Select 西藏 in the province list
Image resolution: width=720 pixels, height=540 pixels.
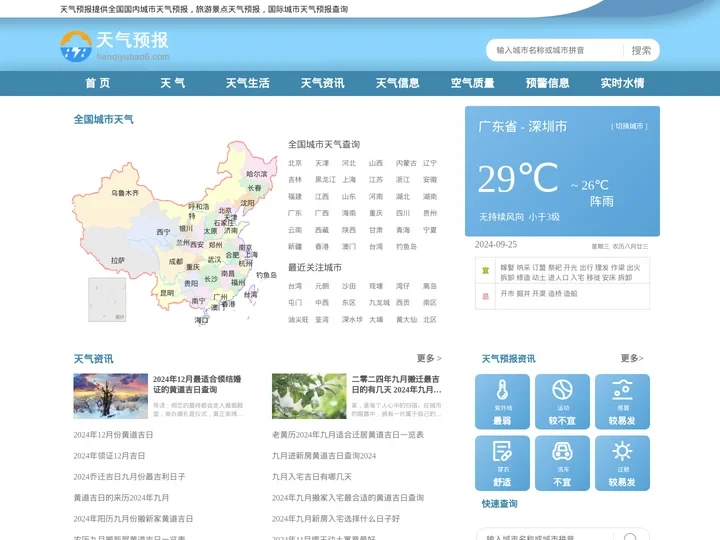pyautogui.click(x=322, y=230)
